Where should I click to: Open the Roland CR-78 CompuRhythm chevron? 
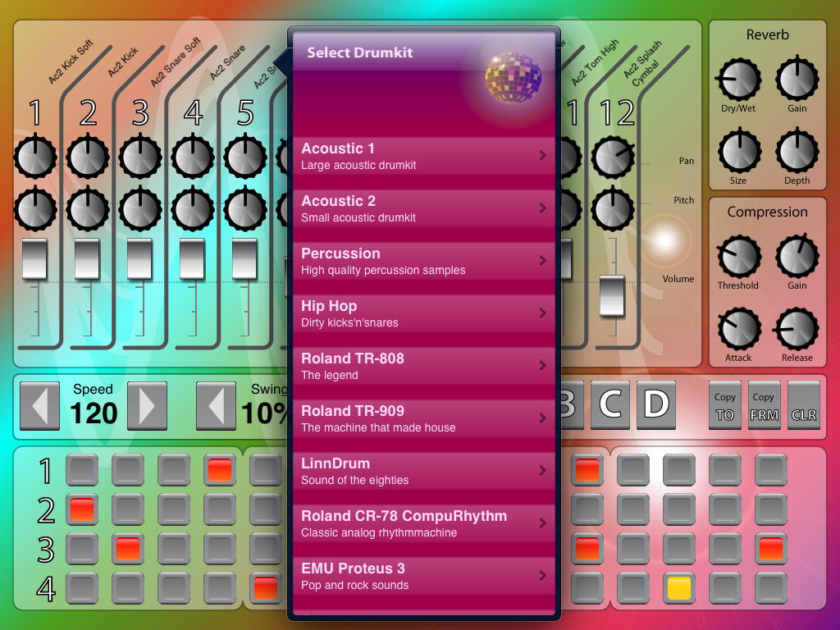(x=543, y=523)
